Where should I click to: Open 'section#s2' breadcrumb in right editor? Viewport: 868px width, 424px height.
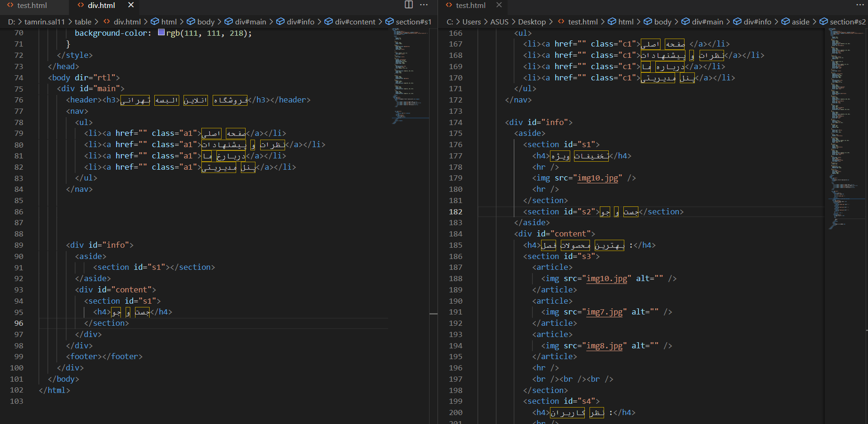point(848,22)
